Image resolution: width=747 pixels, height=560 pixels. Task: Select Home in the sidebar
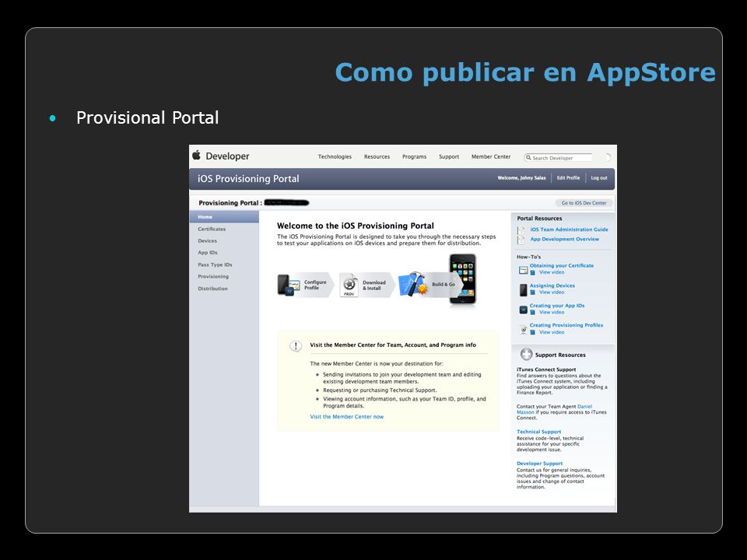224,217
